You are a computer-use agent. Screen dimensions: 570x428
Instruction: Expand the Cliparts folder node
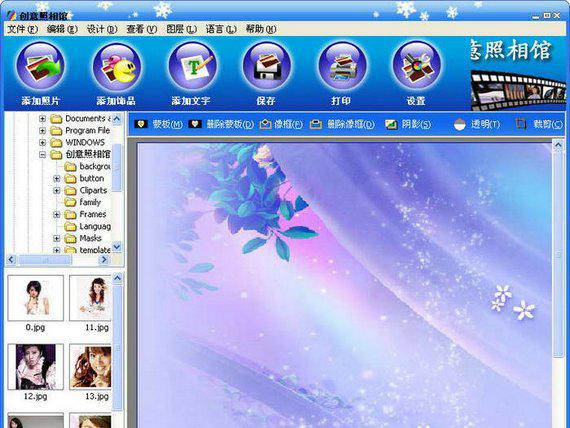coord(56,191)
